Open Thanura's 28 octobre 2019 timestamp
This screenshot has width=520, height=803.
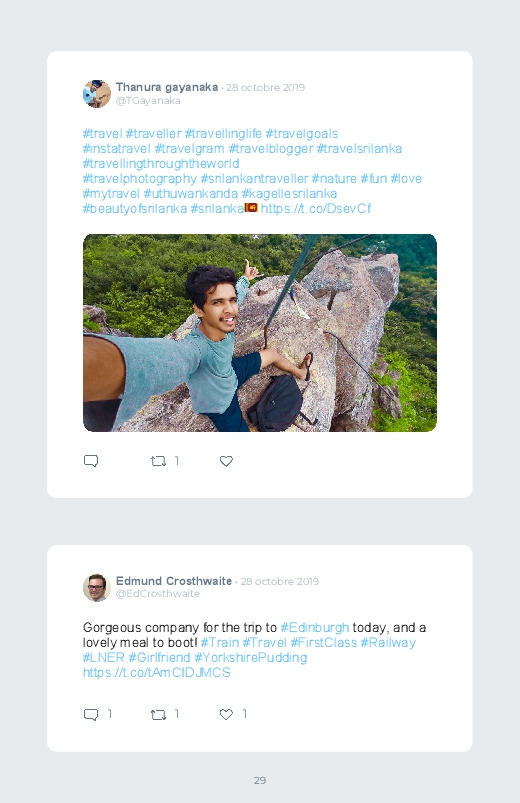tap(265, 88)
